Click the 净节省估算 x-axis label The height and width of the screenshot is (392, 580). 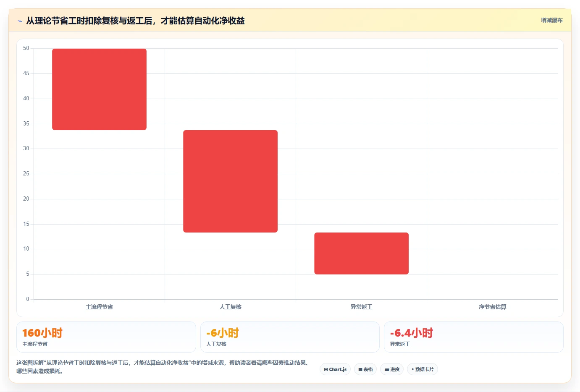click(x=492, y=307)
